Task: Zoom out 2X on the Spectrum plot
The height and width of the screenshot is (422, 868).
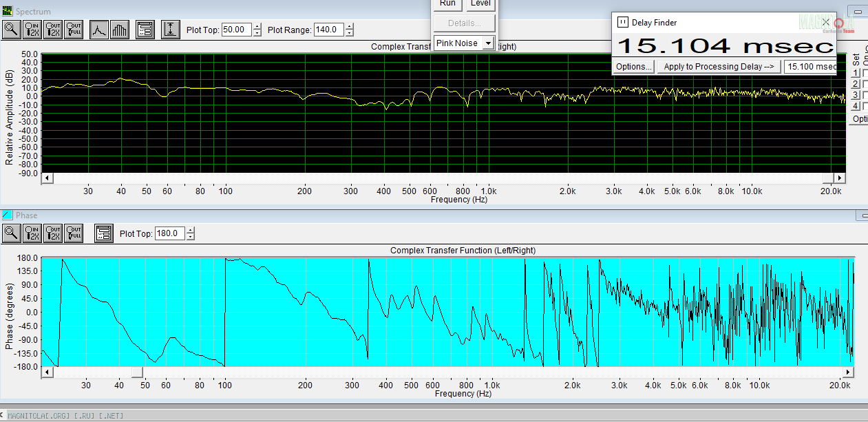Action: pos(53,30)
